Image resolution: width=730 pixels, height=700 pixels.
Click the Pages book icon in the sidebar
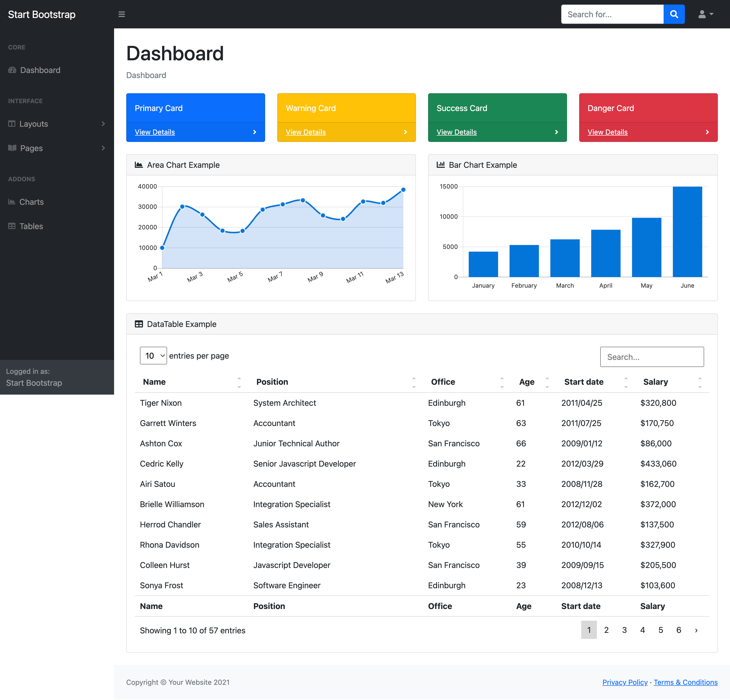click(x=12, y=148)
